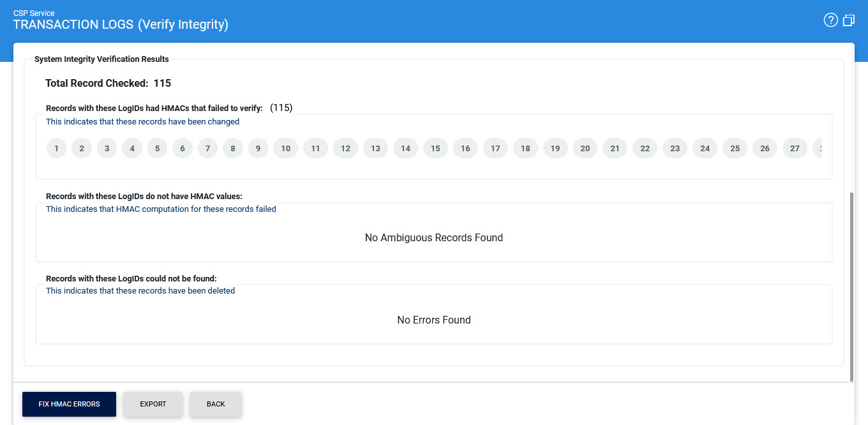Click the LogID 16 chip
The height and width of the screenshot is (425, 868).
click(x=465, y=149)
